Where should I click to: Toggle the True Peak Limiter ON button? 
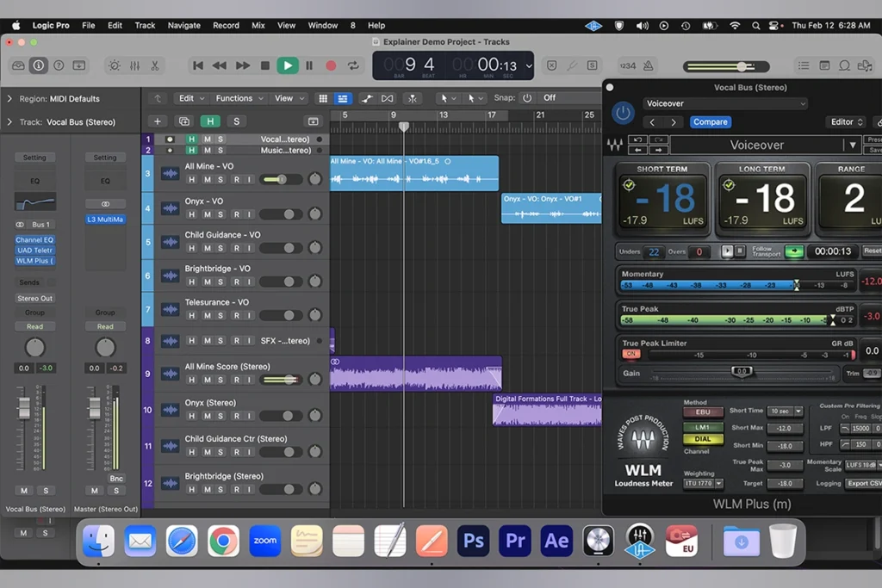(630, 354)
